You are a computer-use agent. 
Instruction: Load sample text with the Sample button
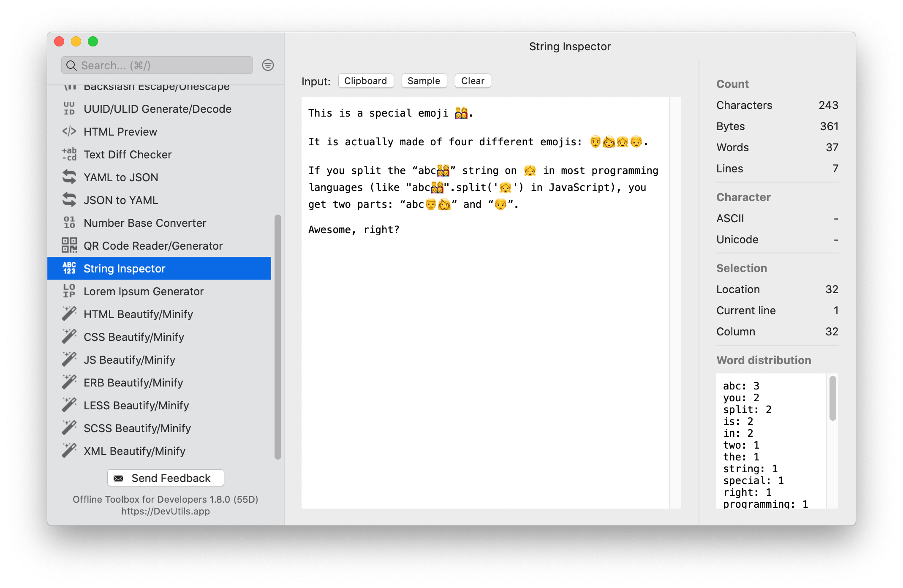(x=424, y=81)
